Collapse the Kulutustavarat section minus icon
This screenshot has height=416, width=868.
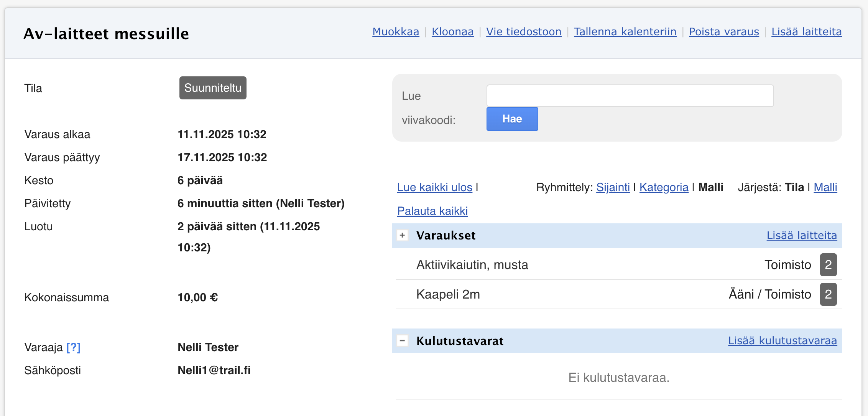pos(402,340)
